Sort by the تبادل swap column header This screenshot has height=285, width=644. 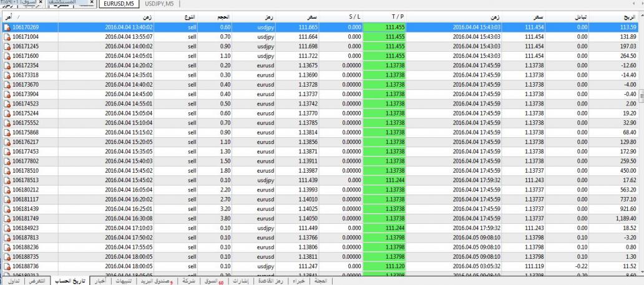point(568,17)
